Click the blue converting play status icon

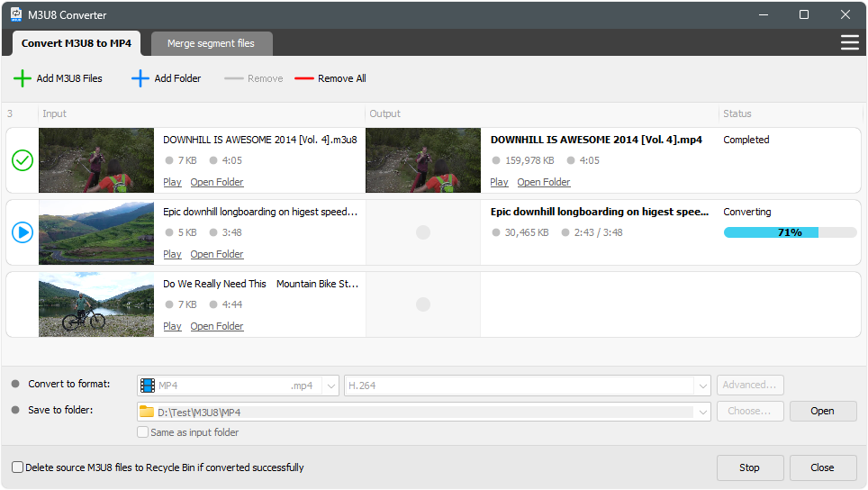[x=23, y=232]
